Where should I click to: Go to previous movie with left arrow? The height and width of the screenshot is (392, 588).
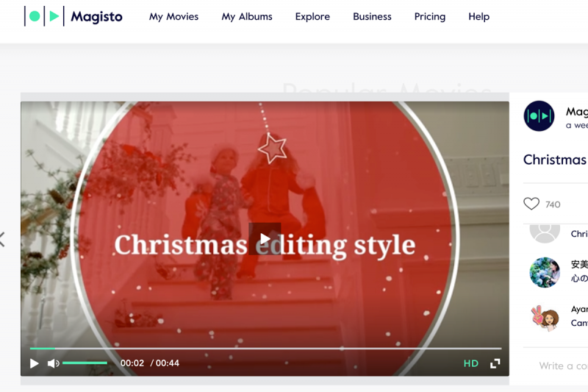tap(3, 239)
